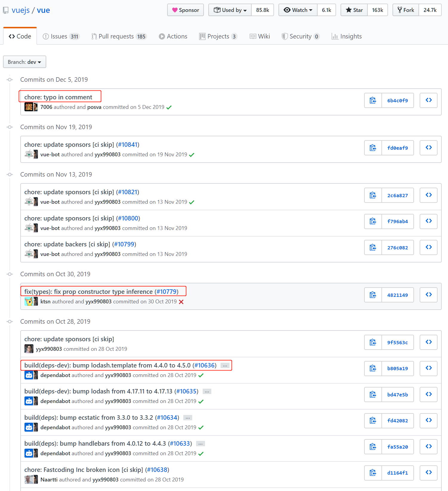View failed status check on ktsn commit
Screen dimensions: 448x491
pyautogui.click(x=181, y=302)
